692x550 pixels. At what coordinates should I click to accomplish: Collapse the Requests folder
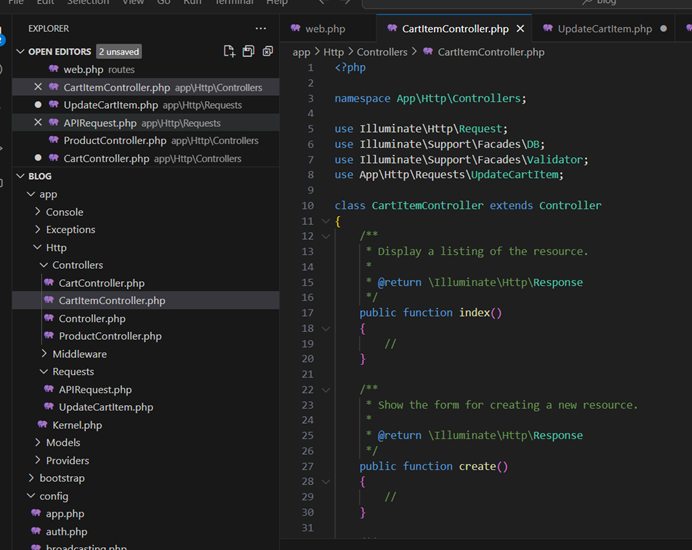[73, 372]
